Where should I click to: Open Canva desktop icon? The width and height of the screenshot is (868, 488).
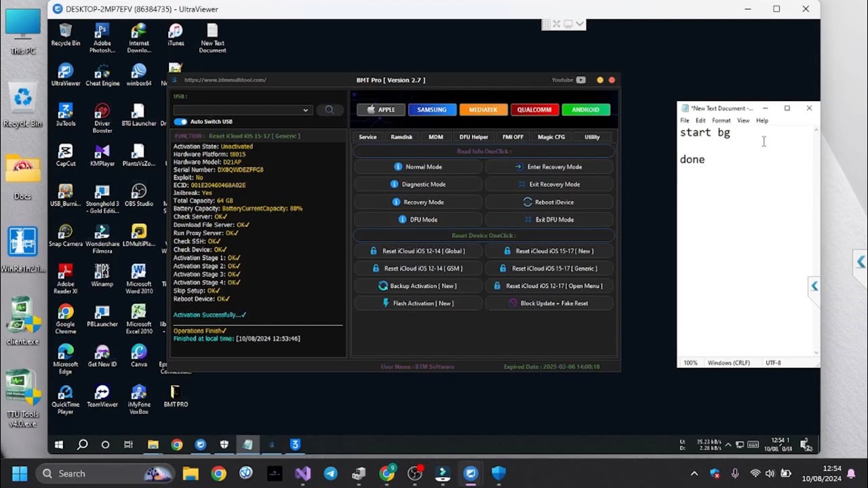pos(139,356)
